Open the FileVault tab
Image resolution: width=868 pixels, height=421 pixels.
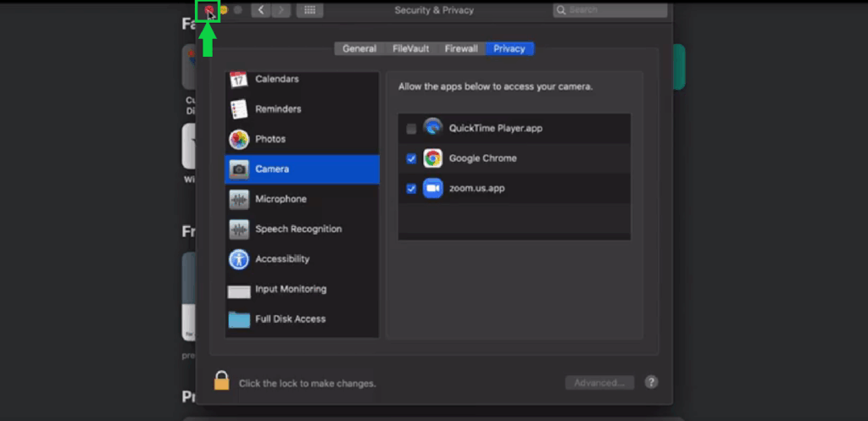[x=411, y=48]
